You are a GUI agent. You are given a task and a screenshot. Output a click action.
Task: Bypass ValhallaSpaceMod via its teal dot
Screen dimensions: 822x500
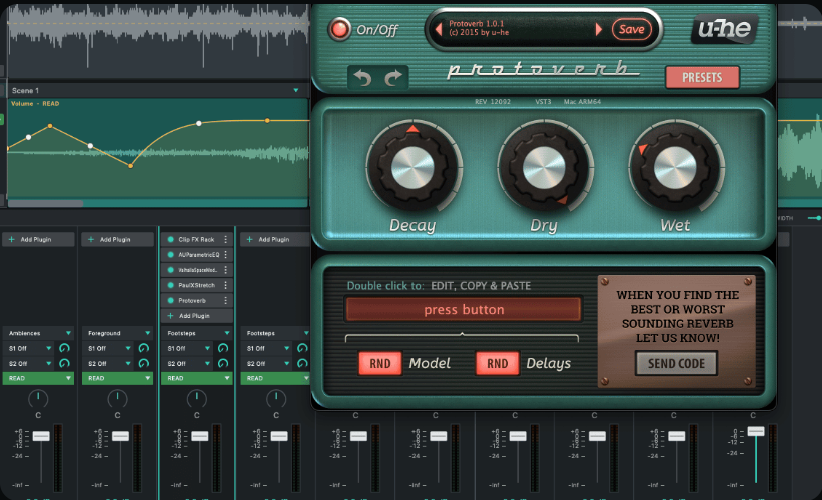click(x=170, y=270)
